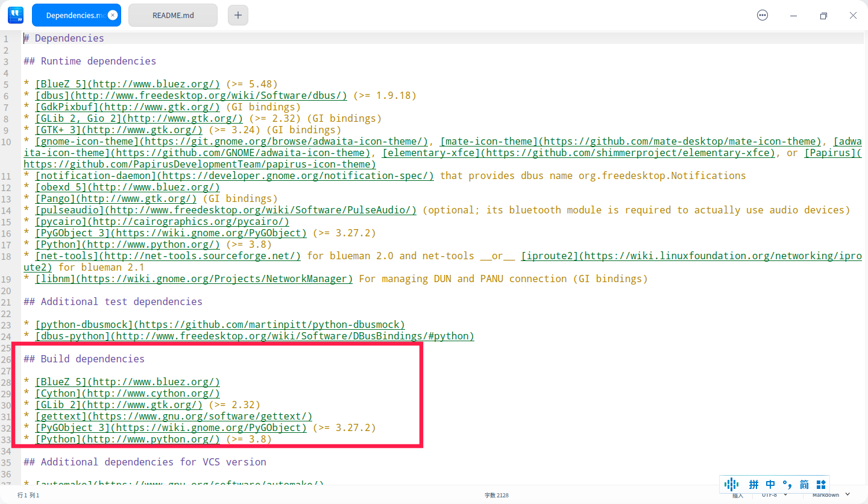Click the Python link on line 17
This screenshot has width=868, height=504.
click(127, 244)
